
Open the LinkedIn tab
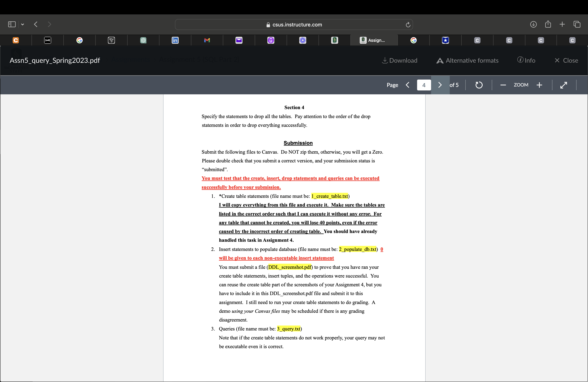tap(175, 40)
